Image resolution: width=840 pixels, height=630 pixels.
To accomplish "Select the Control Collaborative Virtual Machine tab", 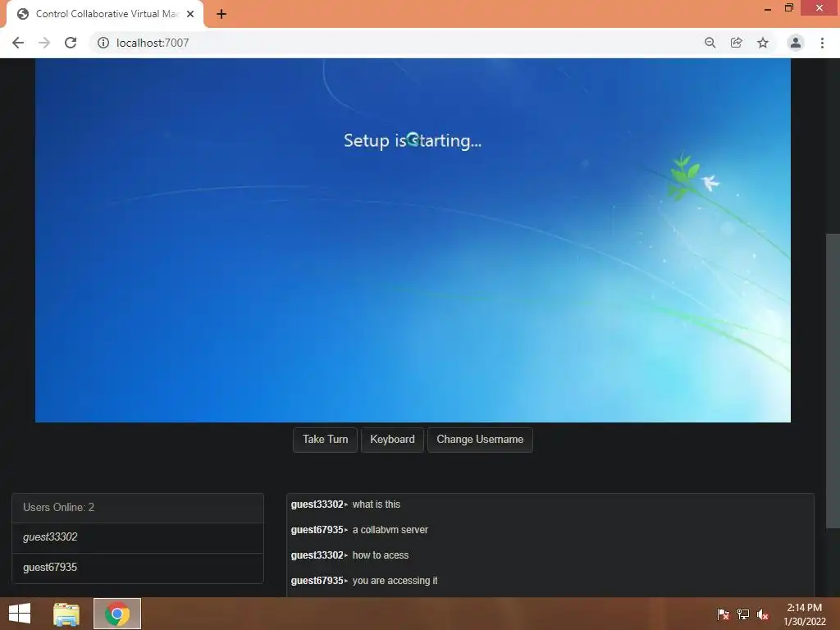I will coord(105,15).
